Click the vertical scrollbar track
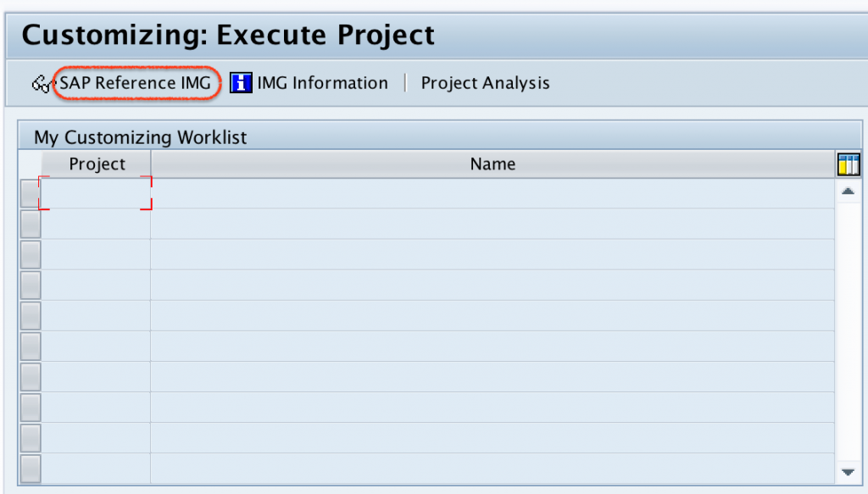This screenshot has width=868, height=494. 848,330
